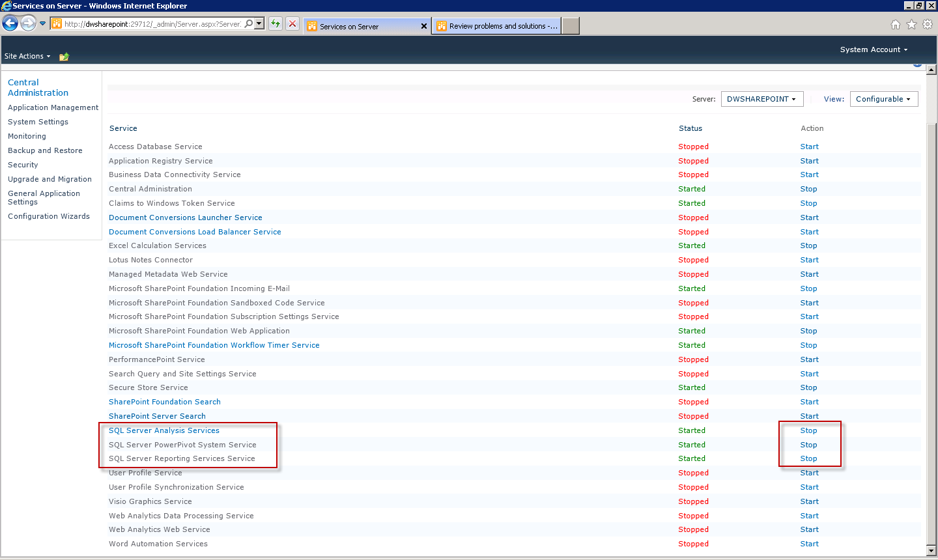The image size is (938, 560).
Task: Start the User Profile Service
Action: point(810,473)
